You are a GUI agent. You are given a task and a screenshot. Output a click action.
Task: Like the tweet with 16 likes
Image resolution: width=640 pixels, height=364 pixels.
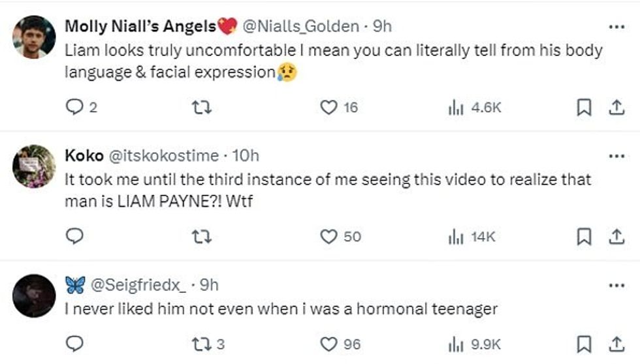[x=328, y=108]
